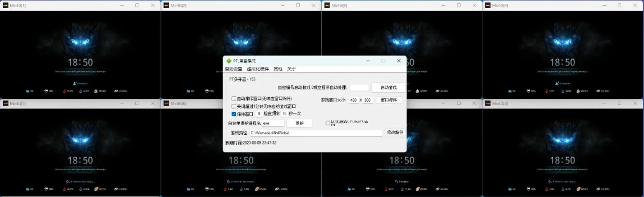Click the 保持窗口 count field showing 9
This screenshot has width=644, height=197.
click(x=259, y=113)
